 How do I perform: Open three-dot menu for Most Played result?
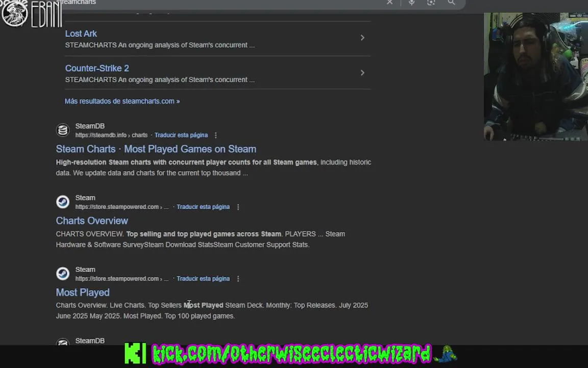tap(238, 279)
